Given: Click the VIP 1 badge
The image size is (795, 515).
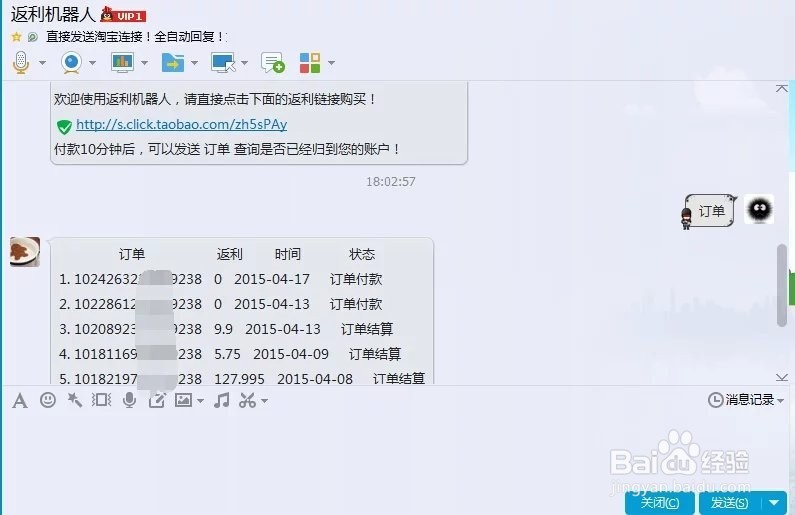Looking at the screenshot, I should [123, 15].
